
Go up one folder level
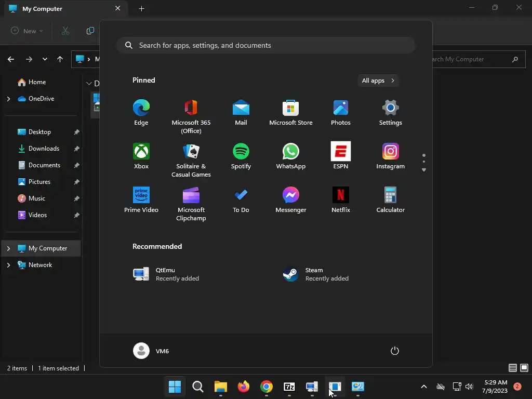coord(60,59)
